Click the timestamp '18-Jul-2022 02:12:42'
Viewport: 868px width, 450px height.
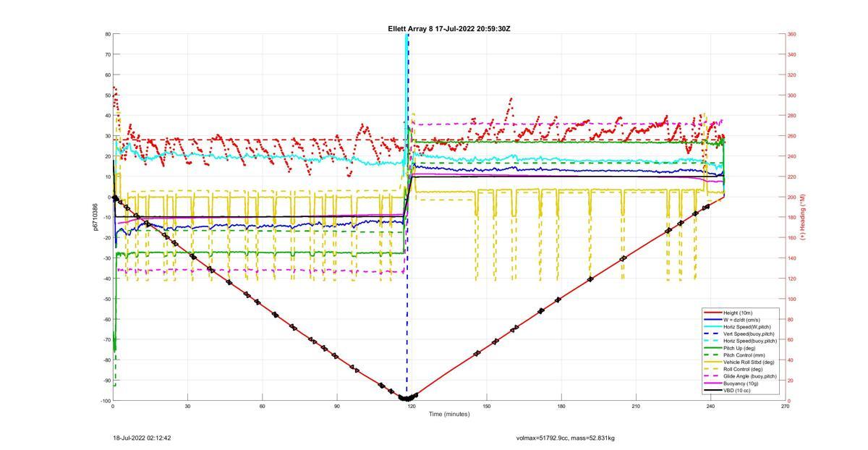click(x=142, y=438)
